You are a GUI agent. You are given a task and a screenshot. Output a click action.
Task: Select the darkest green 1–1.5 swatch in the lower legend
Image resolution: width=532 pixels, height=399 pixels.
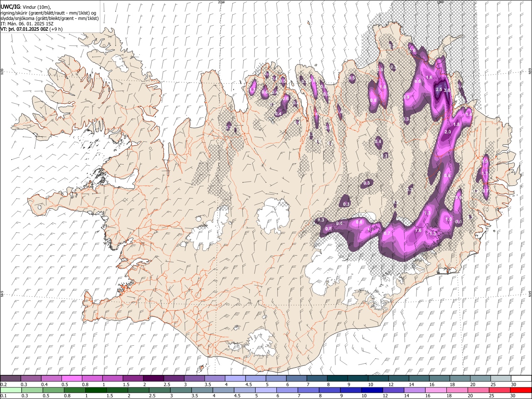click(96, 390)
